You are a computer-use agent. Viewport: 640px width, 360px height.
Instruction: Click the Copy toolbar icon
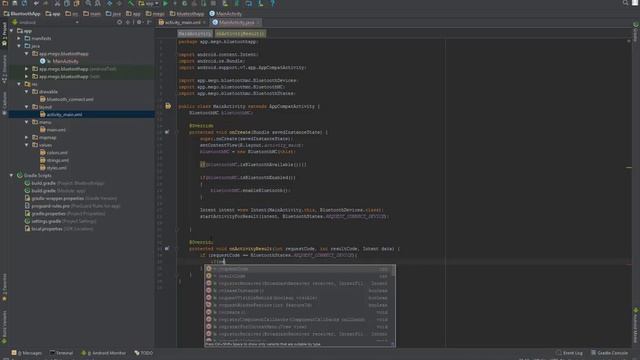click(x=67, y=3)
